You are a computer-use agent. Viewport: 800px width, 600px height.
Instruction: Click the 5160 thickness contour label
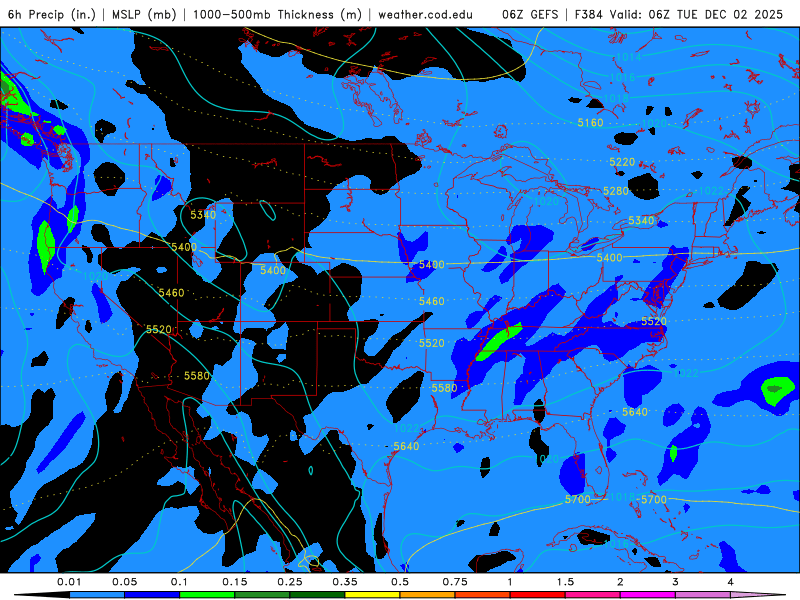[590, 123]
